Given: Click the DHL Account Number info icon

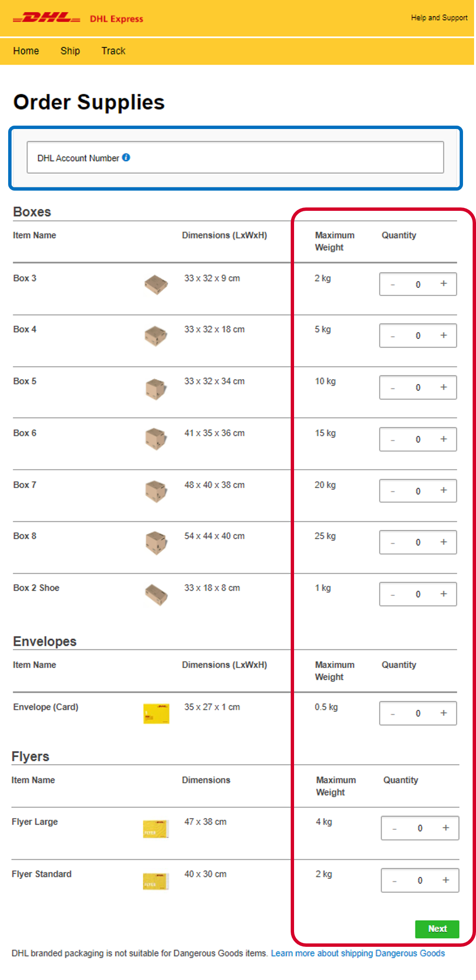Looking at the screenshot, I should pyautogui.click(x=126, y=157).
